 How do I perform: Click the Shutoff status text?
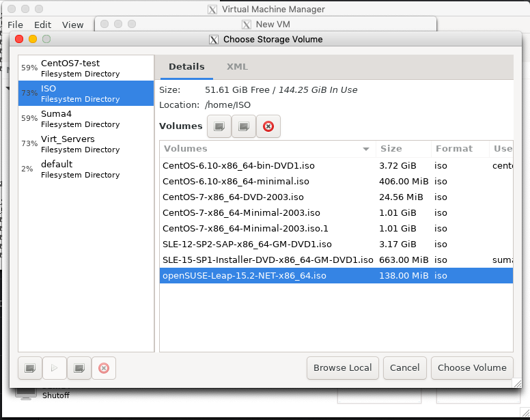(x=56, y=395)
